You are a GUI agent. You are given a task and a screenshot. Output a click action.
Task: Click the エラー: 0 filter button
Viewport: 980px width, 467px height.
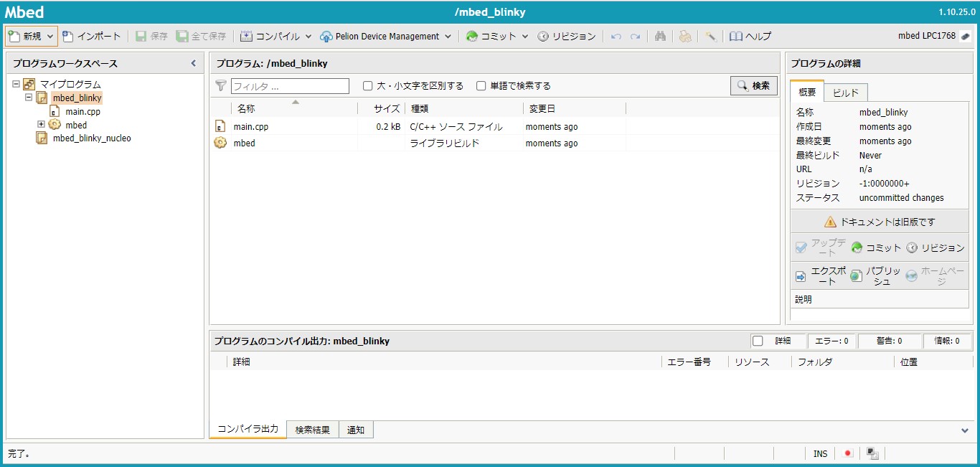pyautogui.click(x=831, y=341)
